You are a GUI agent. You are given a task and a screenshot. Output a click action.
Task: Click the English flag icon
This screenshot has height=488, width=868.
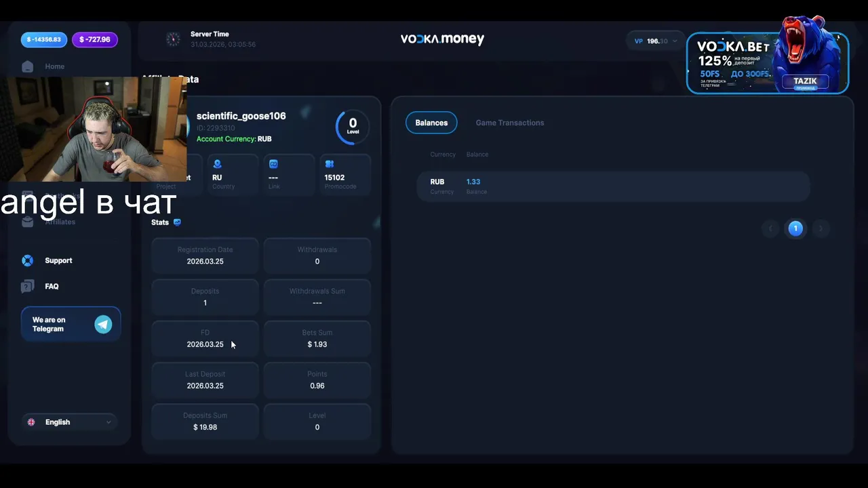click(x=31, y=422)
